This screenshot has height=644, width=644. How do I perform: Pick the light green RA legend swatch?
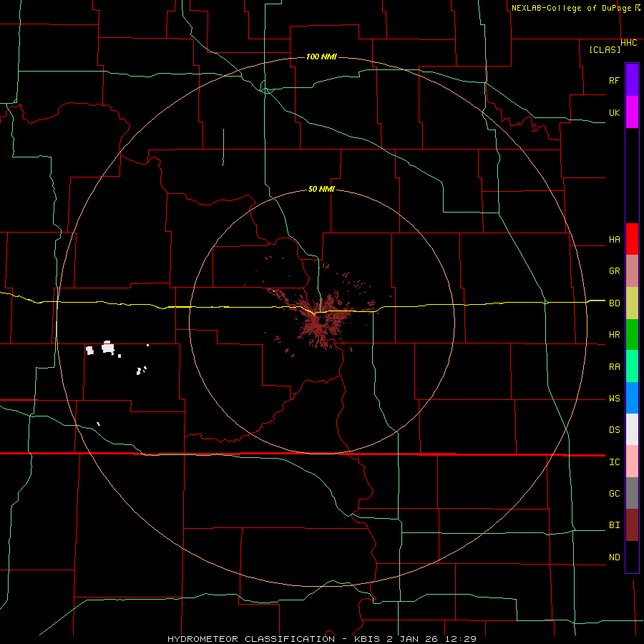tap(632, 366)
